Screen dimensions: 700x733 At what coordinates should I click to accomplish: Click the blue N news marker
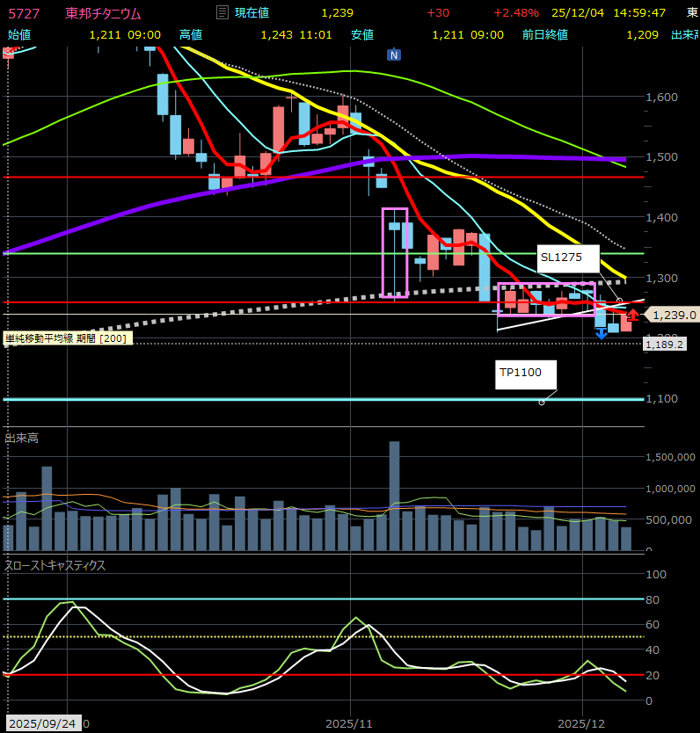point(394,54)
